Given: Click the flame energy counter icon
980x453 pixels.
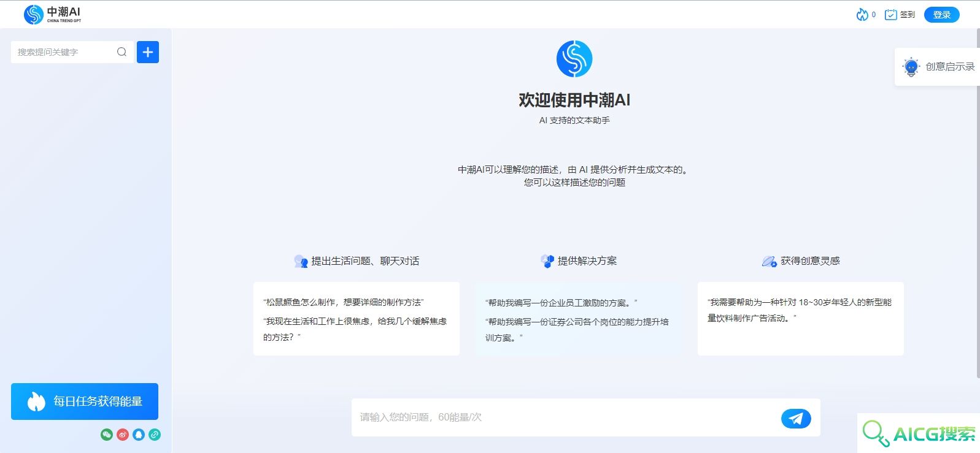Looking at the screenshot, I should pyautogui.click(x=862, y=14).
